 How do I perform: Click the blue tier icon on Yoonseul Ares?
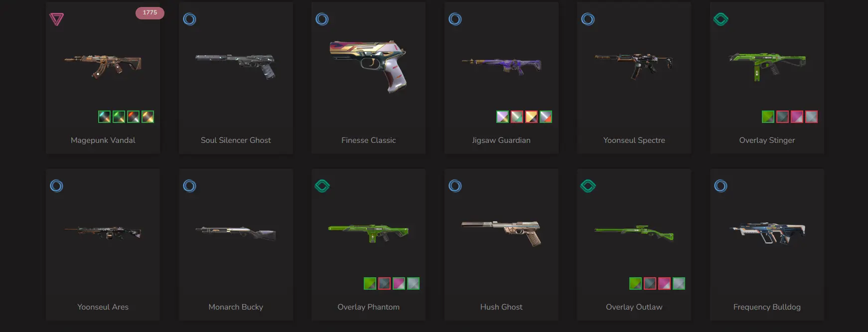[56, 186]
